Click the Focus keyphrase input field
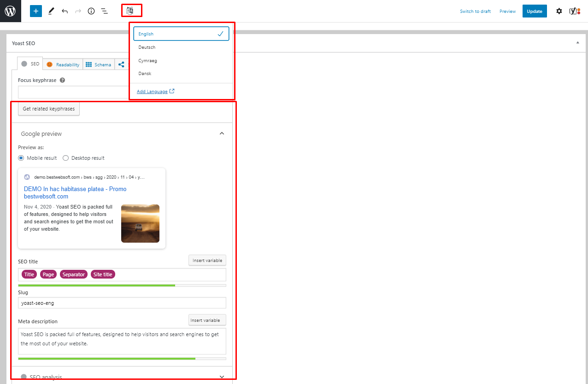Screen dimensions: 588x384 pyautogui.click(x=74, y=92)
